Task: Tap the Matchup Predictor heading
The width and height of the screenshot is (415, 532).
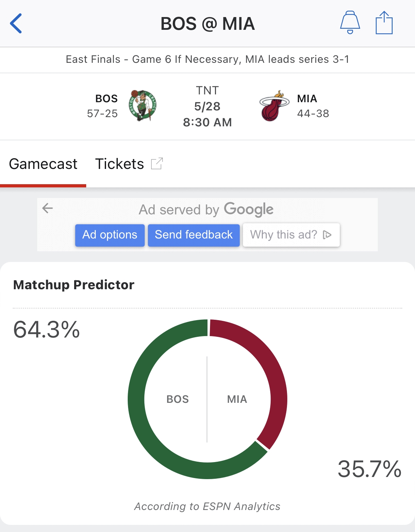Action: (73, 284)
